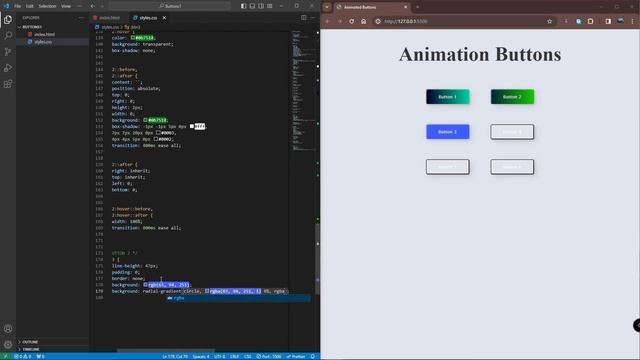Select the Animated Buttons browser tab

point(371,7)
